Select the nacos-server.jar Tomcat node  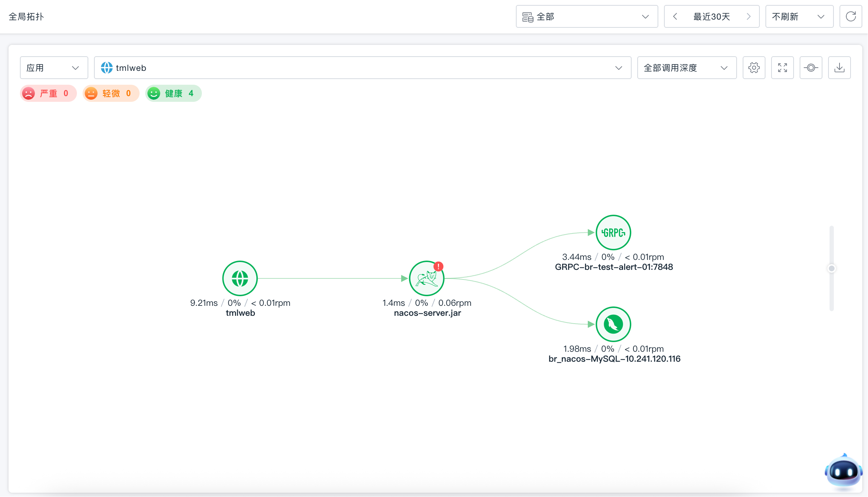pyautogui.click(x=427, y=278)
